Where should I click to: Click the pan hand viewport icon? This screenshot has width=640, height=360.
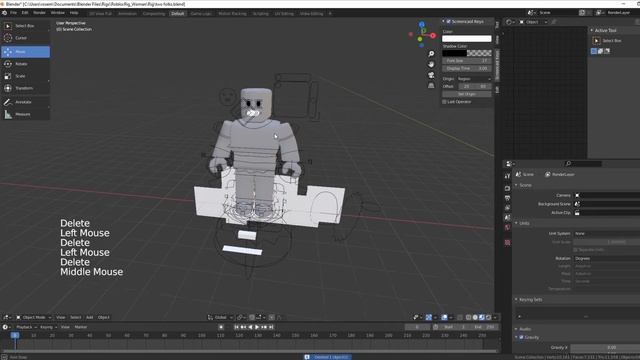click(x=431, y=64)
